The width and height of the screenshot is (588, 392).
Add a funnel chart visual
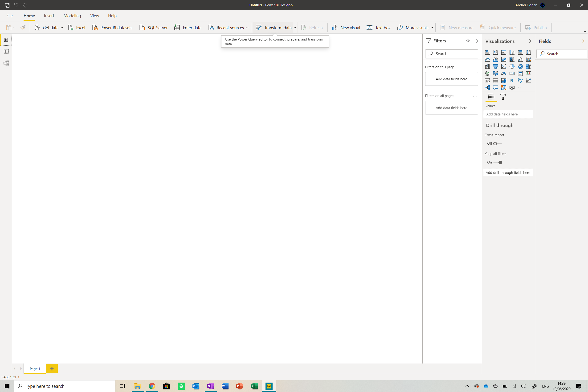495,66
